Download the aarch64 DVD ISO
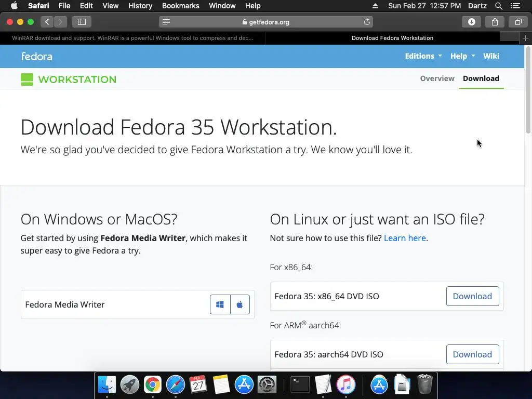Image resolution: width=532 pixels, height=399 pixels. pos(472,354)
